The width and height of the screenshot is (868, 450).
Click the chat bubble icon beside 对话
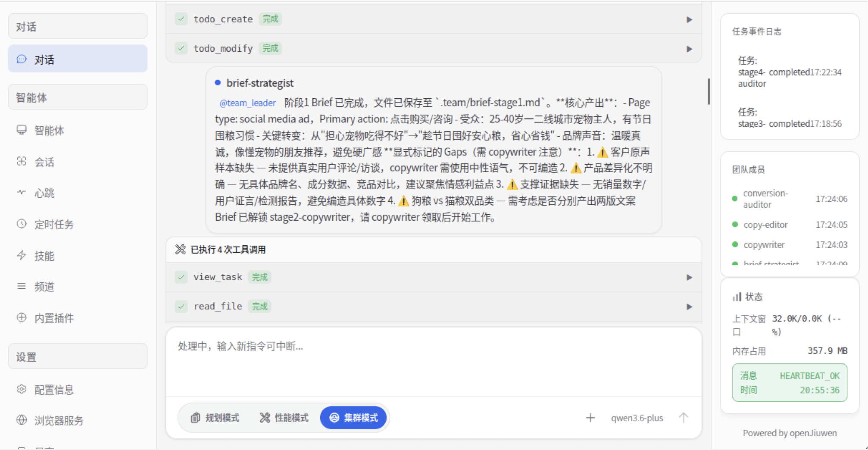click(22, 59)
